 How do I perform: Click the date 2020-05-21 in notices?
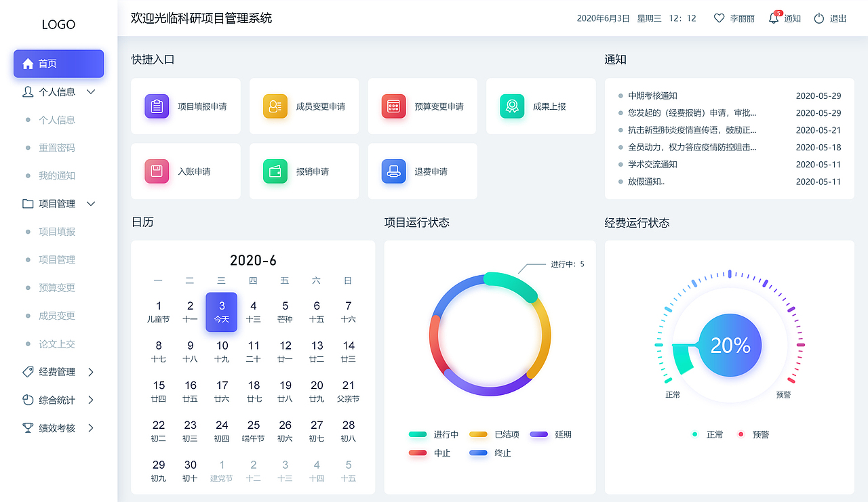pos(818,130)
